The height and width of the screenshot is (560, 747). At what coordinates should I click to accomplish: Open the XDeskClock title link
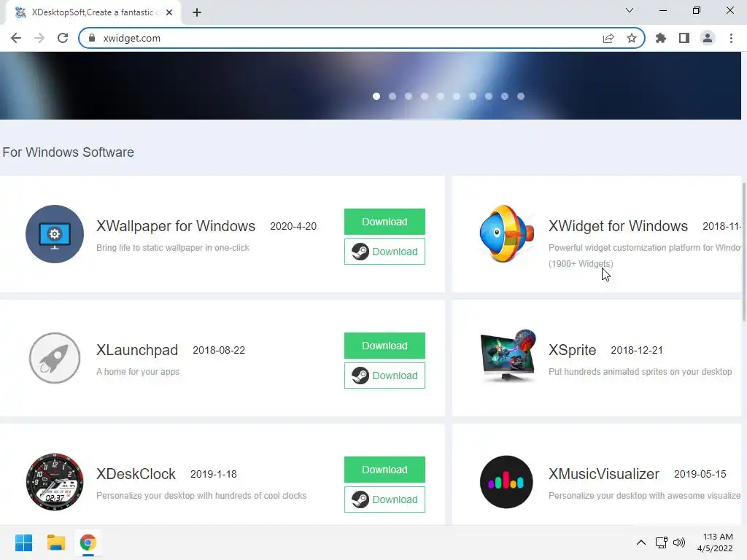pos(136,474)
